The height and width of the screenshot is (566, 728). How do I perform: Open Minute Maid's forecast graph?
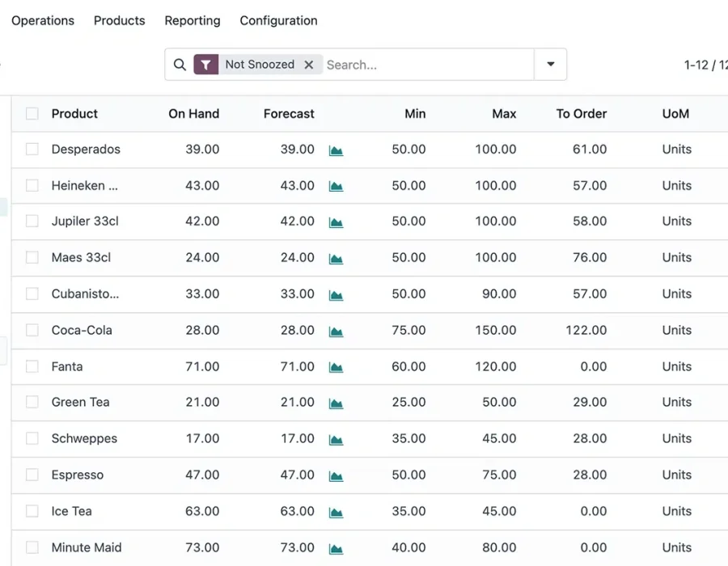(336, 547)
